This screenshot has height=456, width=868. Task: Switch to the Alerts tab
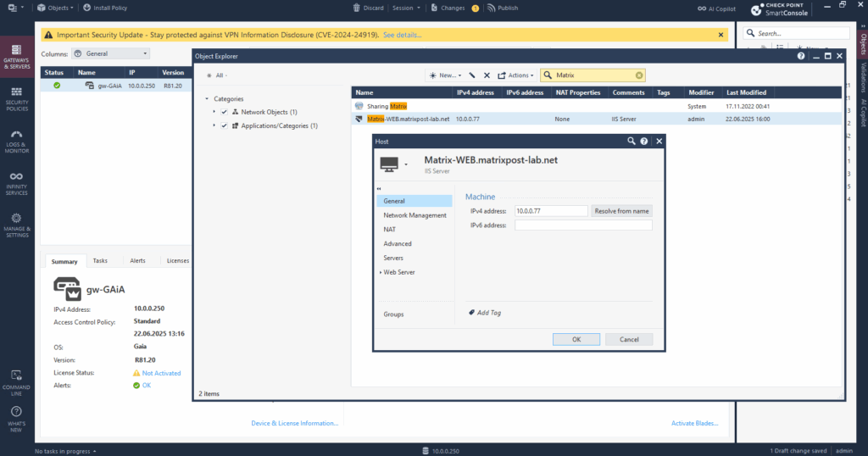click(138, 261)
